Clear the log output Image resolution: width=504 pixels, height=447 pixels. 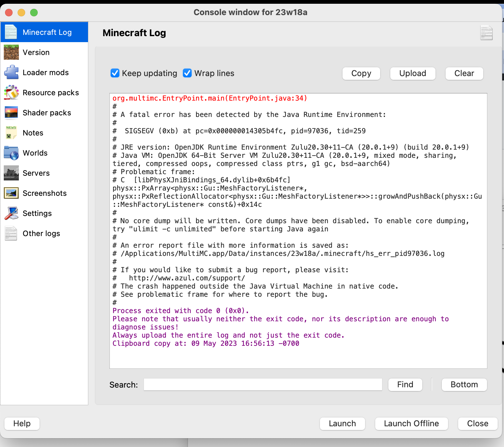click(464, 73)
